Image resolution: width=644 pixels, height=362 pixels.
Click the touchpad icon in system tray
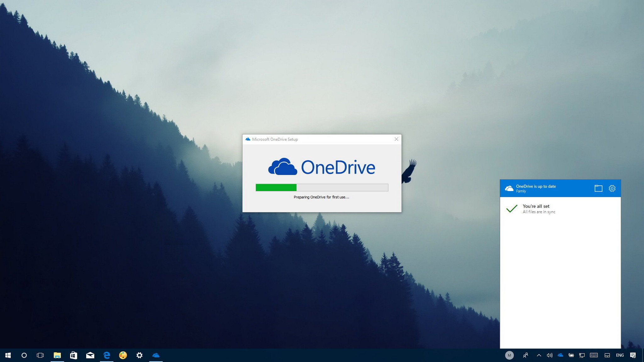[607, 355]
